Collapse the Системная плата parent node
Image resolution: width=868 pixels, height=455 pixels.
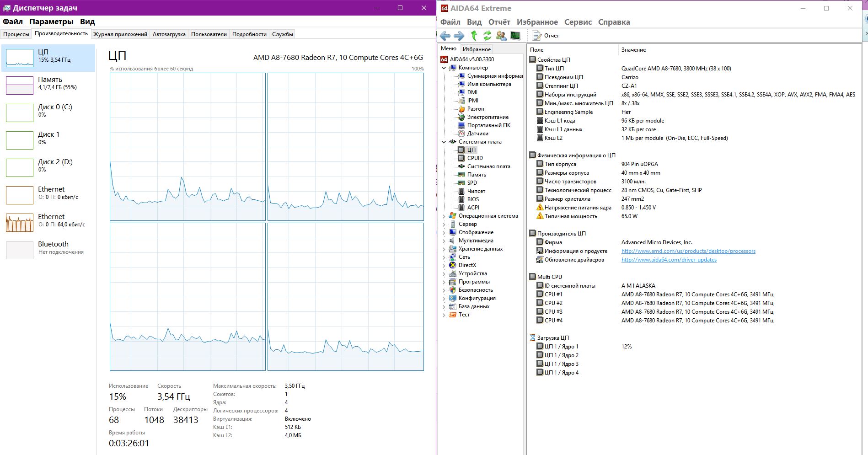click(x=444, y=142)
